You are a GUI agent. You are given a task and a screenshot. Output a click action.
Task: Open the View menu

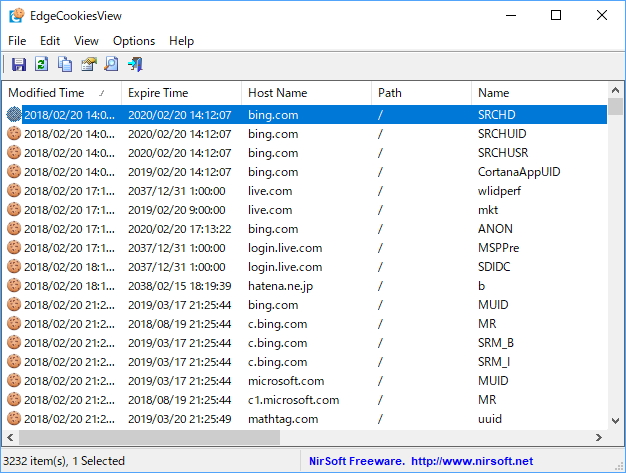(86, 41)
